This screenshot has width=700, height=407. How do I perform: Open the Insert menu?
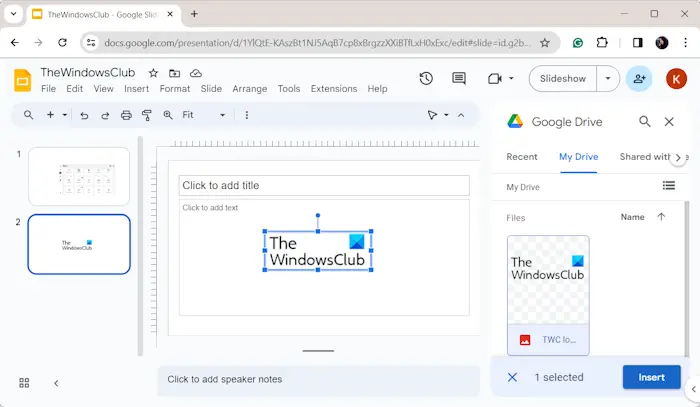136,89
